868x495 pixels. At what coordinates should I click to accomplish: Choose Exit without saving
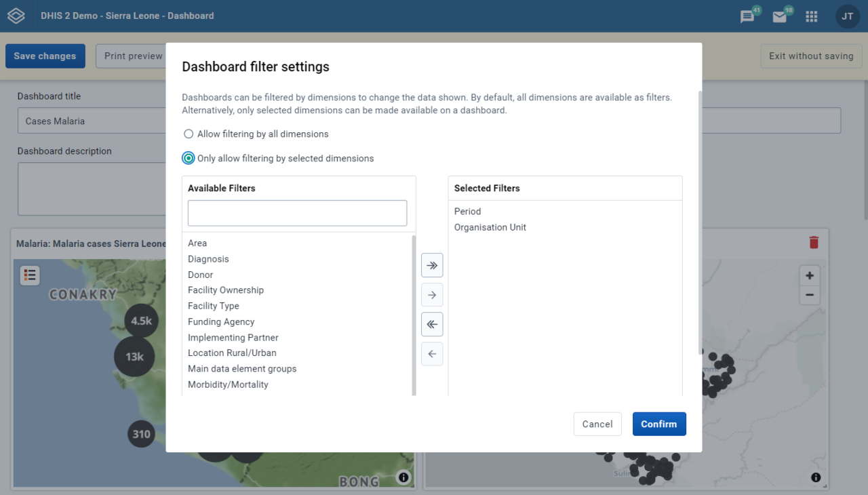tap(811, 56)
